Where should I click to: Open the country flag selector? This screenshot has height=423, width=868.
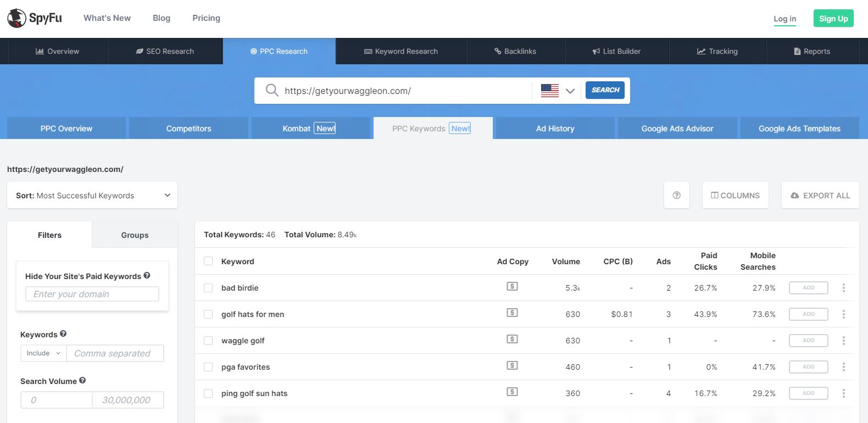[x=557, y=91]
